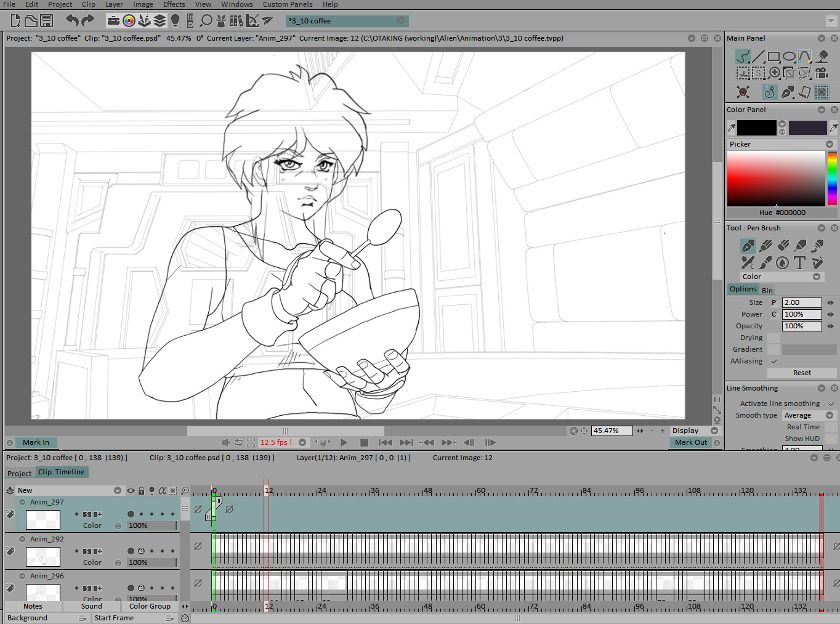This screenshot has height=624, width=840.
Task: Toggle the light table bulb icon
Action: tap(175, 21)
